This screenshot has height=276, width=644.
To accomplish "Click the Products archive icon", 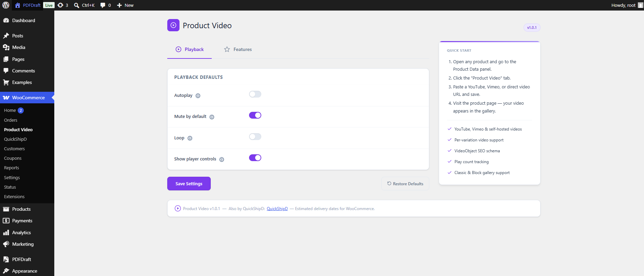I will tap(6, 209).
